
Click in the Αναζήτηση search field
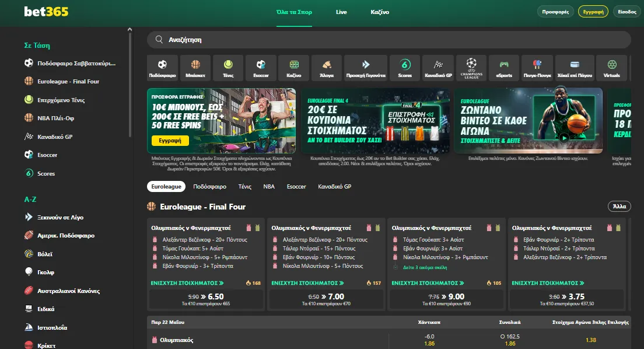(389, 40)
